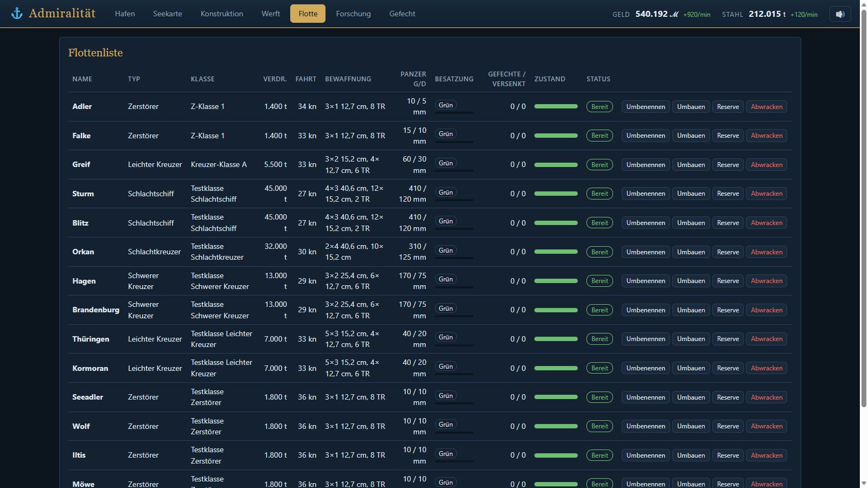Click the Grün crew badge for Orkan
The image size is (868, 488).
pos(446,250)
